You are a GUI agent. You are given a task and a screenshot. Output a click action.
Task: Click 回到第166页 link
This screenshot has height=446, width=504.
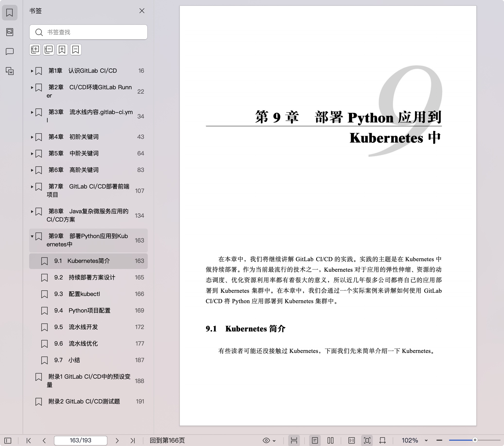[x=167, y=441]
